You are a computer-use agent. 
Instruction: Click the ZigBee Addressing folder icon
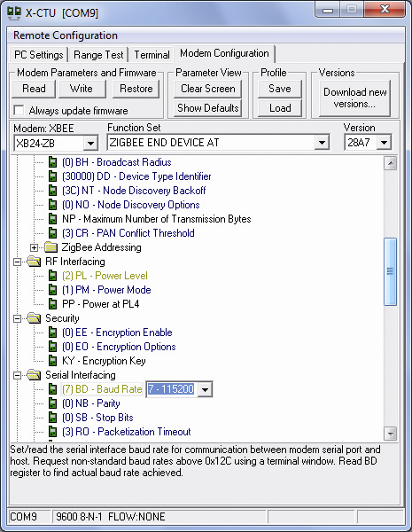point(51,247)
